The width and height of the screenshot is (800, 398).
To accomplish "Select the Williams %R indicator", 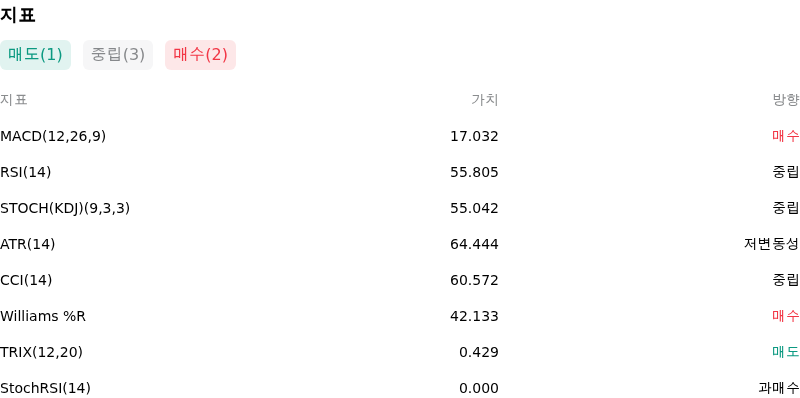I will coord(400,316).
